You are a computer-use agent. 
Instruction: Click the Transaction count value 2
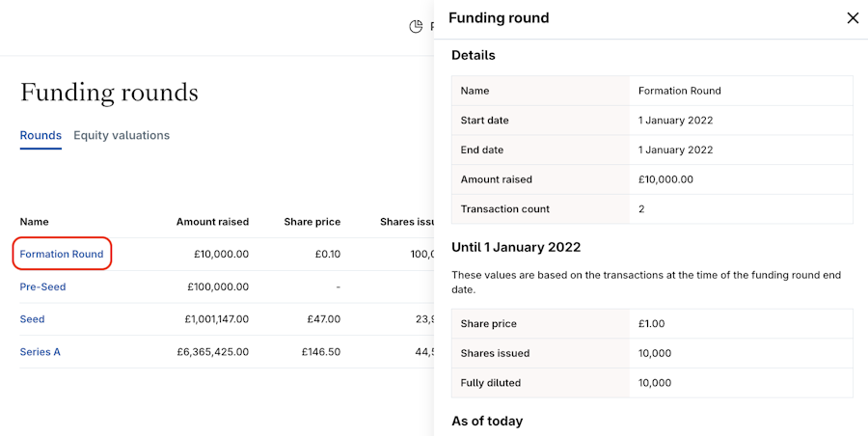pos(641,209)
